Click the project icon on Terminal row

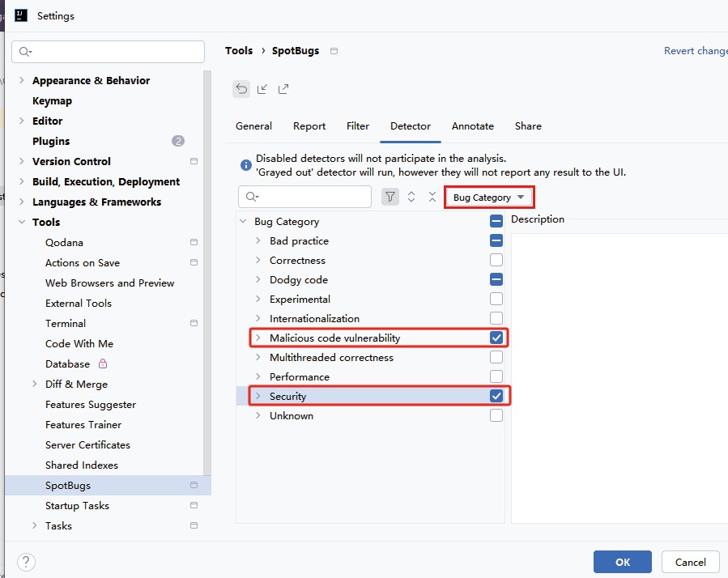click(x=194, y=323)
